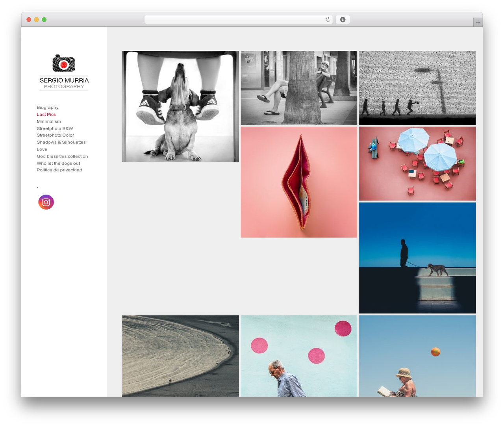Open the man on bench behind palm photo
Viewport: 504px width, 427px height.
click(299, 88)
